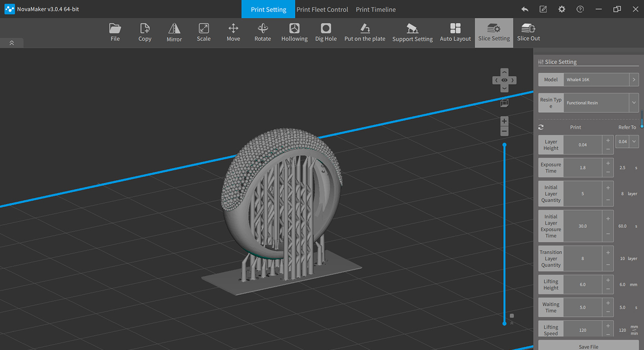Zoom in with the plus button in viewport
Viewport: 644px width, 350px height.
click(504, 121)
